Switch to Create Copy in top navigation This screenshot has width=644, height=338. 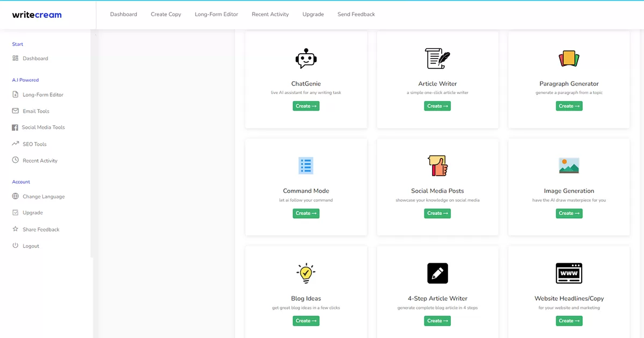[166, 15]
